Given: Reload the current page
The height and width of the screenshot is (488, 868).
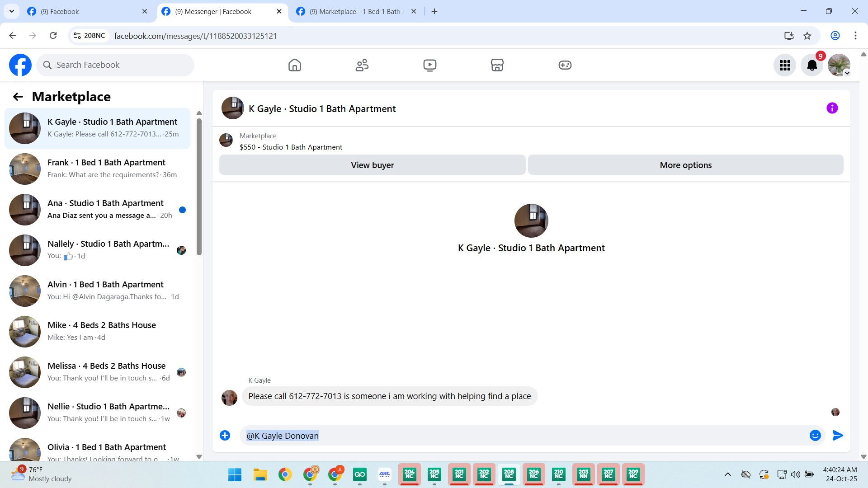Looking at the screenshot, I should point(53,36).
